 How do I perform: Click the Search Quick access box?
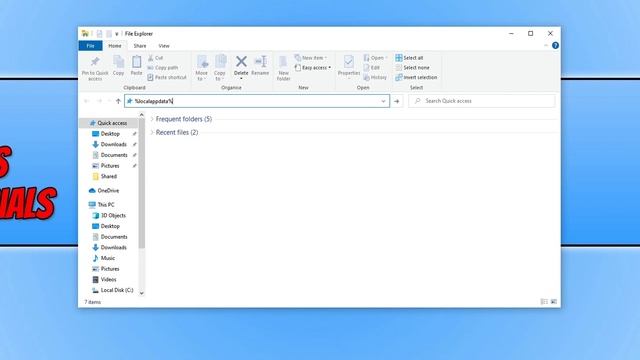click(x=482, y=101)
